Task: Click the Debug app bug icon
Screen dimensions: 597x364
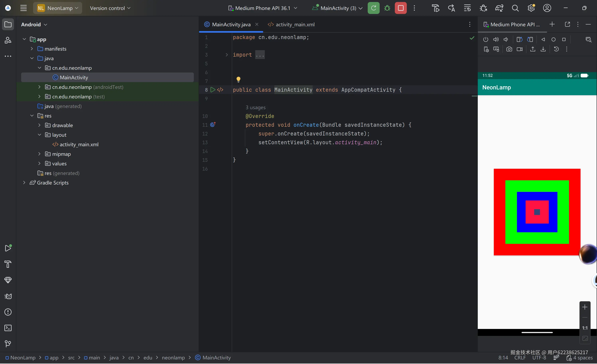Action: point(387,8)
